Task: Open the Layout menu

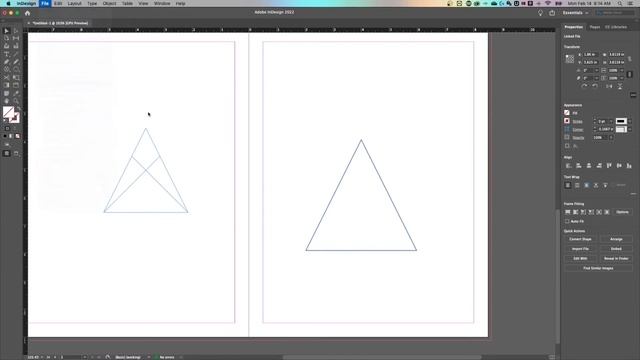Action: (x=74, y=3)
